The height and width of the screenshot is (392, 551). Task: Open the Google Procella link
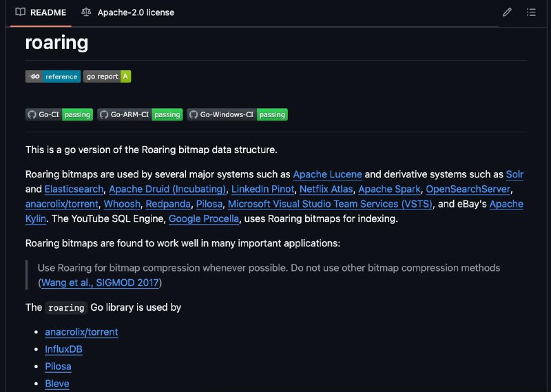tap(204, 218)
